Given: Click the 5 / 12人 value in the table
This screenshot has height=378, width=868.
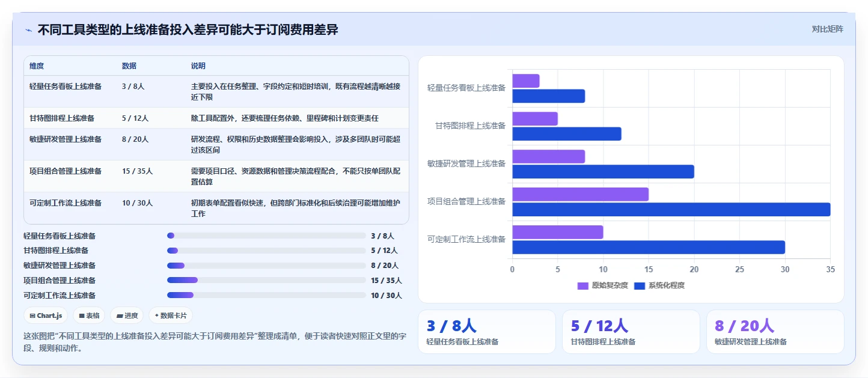Looking at the screenshot, I should click(x=135, y=118).
